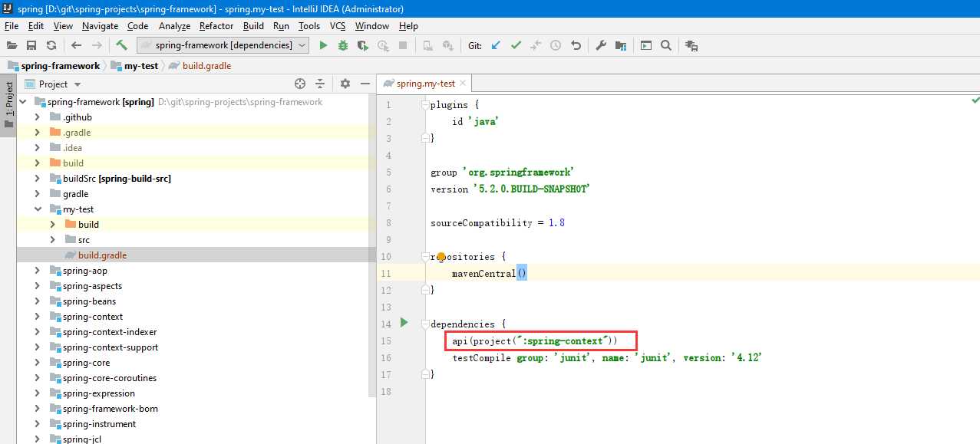The image size is (980, 444).
Task: Open Search Everywhere magnifier icon
Action: pyautogui.click(x=666, y=45)
